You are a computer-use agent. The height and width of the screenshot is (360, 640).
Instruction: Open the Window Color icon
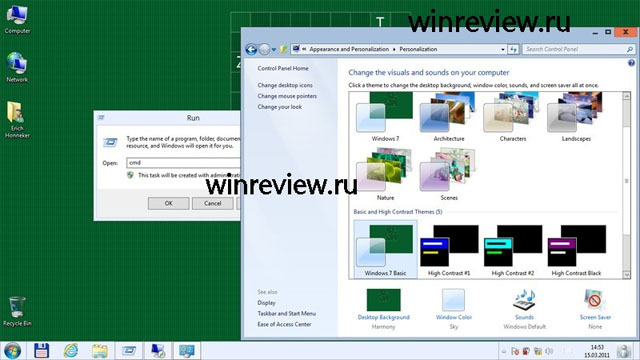tap(453, 301)
